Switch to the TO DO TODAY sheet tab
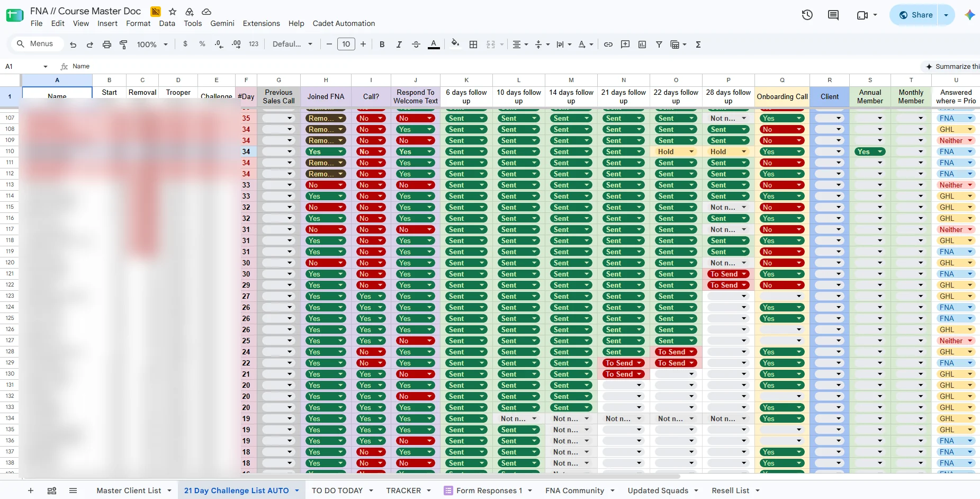Viewport: 980px width, 499px height. [337, 491]
